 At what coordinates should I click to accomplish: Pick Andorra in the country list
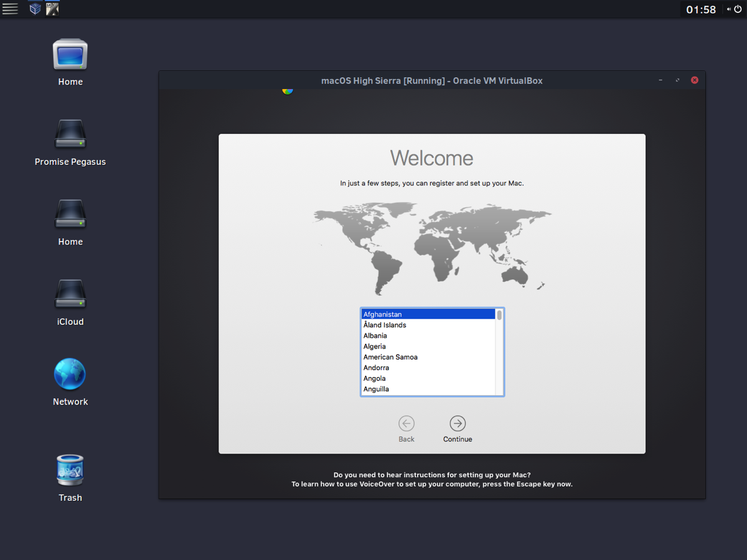click(x=428, y=368)
